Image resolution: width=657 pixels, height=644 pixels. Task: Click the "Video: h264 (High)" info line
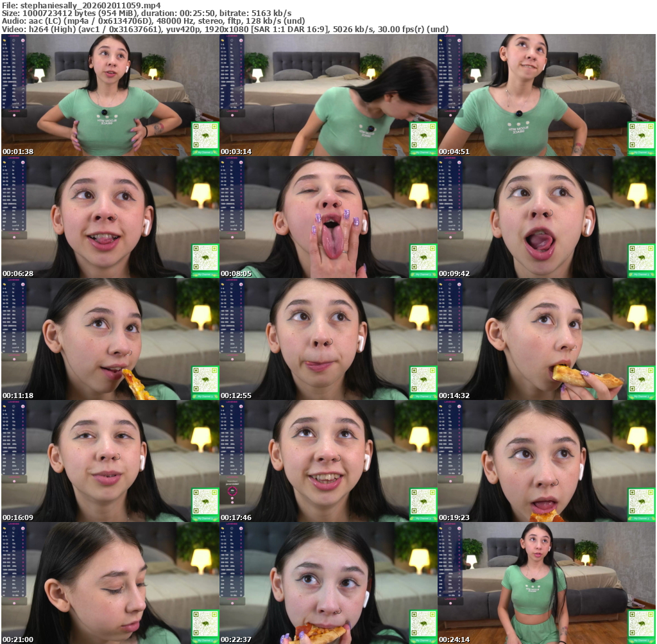[x=225, y=30]
